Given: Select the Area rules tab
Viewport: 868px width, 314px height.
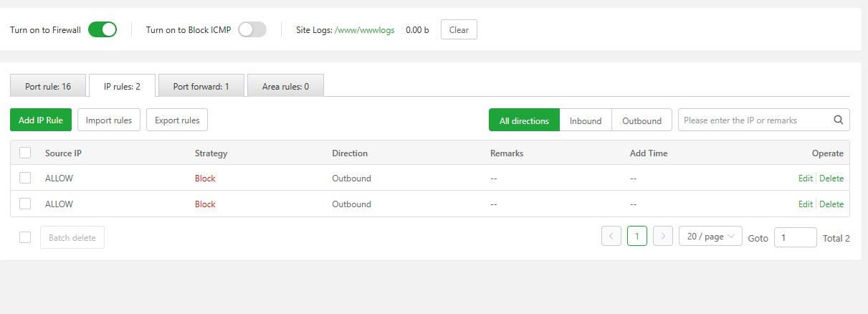Looking at the screenshot, I should pyautogui.click(x=285, y=86).
